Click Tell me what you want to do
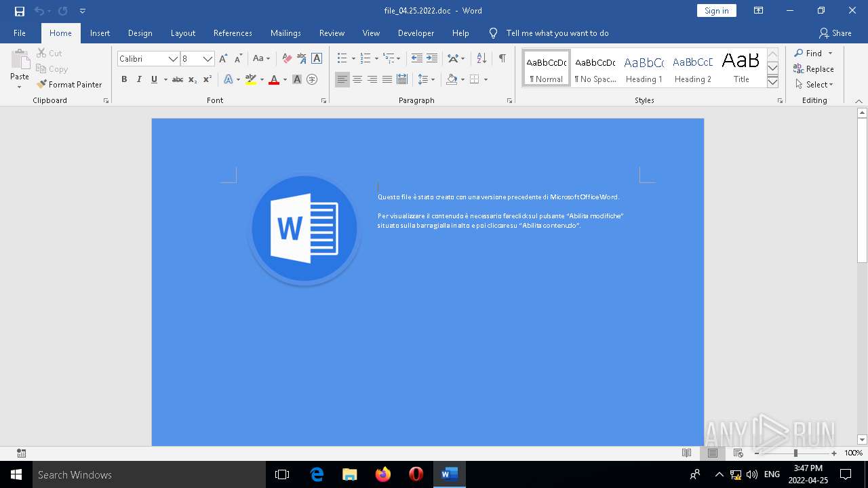This screenshot has height=488, width=868. 557,33
